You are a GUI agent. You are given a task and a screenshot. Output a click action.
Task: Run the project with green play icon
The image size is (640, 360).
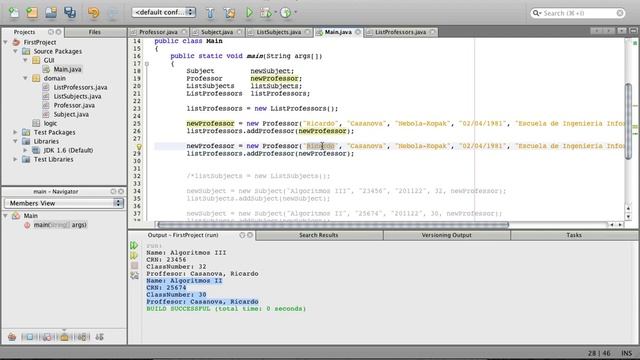249,13
